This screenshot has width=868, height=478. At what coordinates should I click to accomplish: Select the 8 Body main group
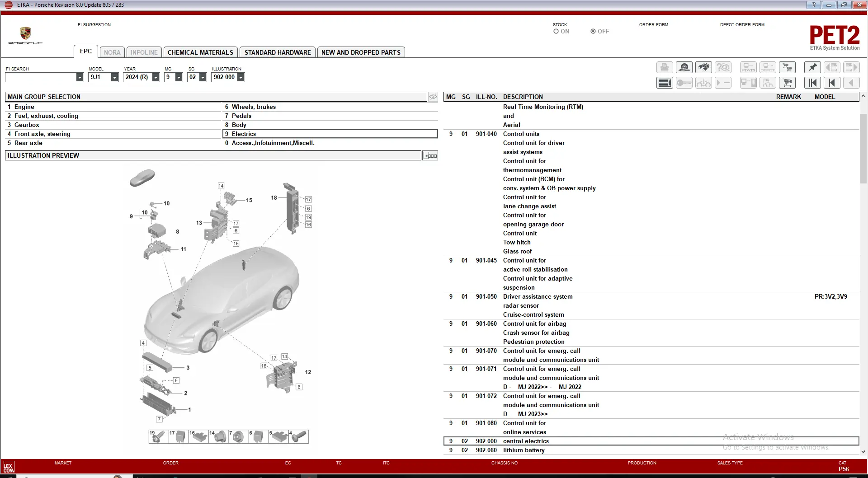tap(239, 125)
